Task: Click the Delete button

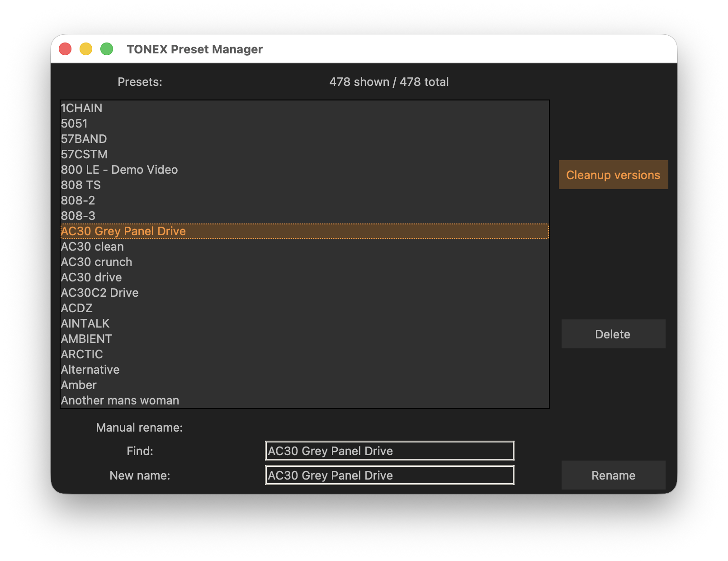Action: tap(613, 334)
